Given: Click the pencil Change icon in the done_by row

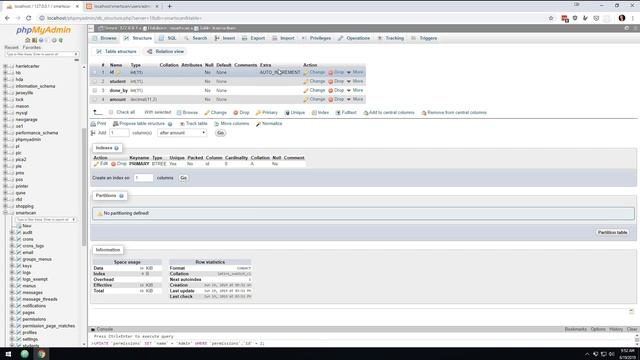Looking at the screenshot, I should click(x=306, y=91).
